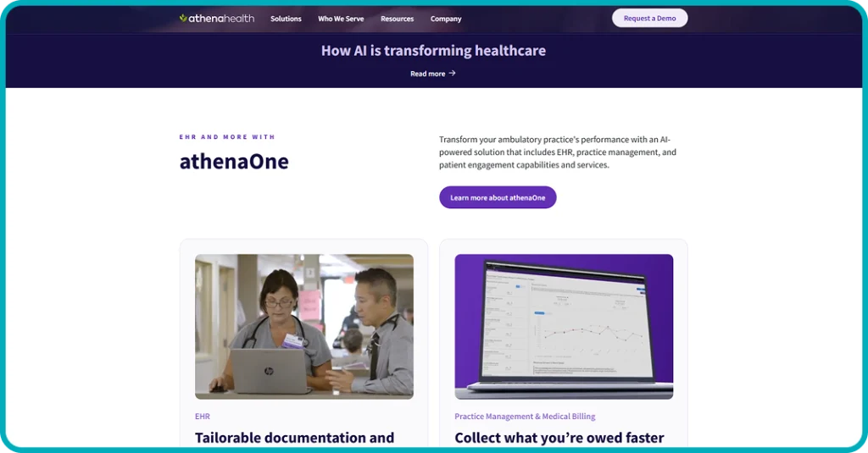Open the Collect what you're owed faster heading
The image size is (868, 453).
pyautogui.click(x=559, y=438)
